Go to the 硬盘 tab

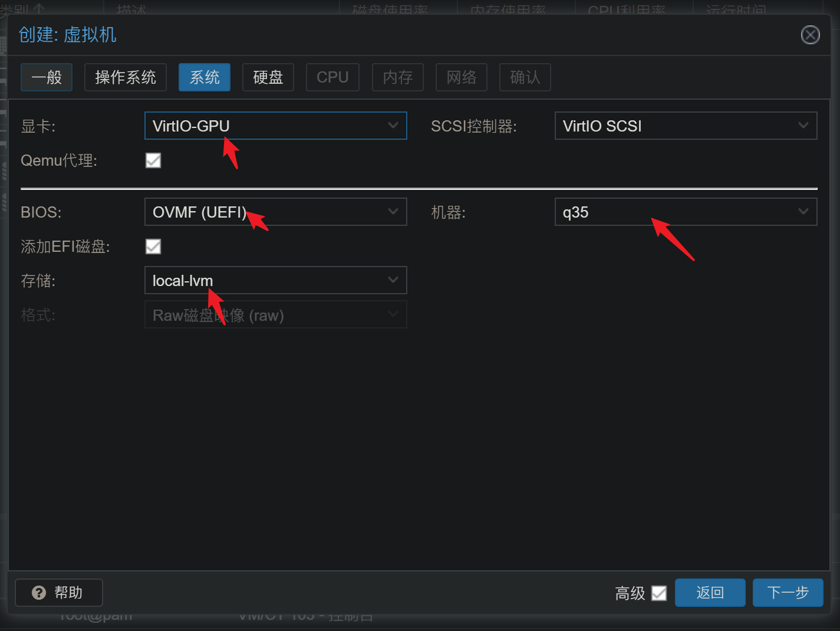(268, 77)
